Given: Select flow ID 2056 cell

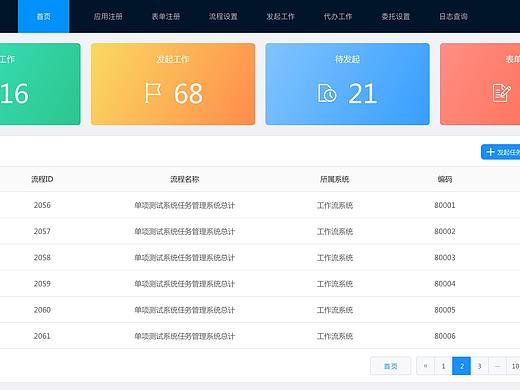Looking at the screenshot, I should (x=42, y=205).
